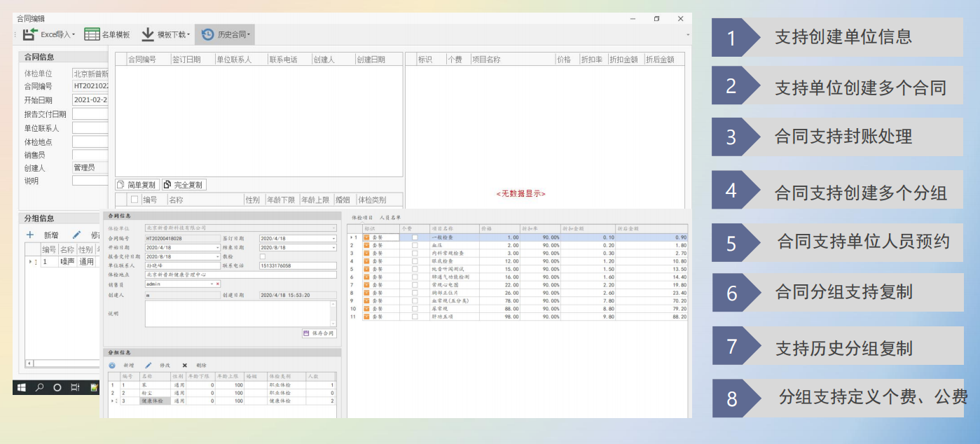Toggle 个费 checkbox for 常规心电图

[x=415, y=285]
